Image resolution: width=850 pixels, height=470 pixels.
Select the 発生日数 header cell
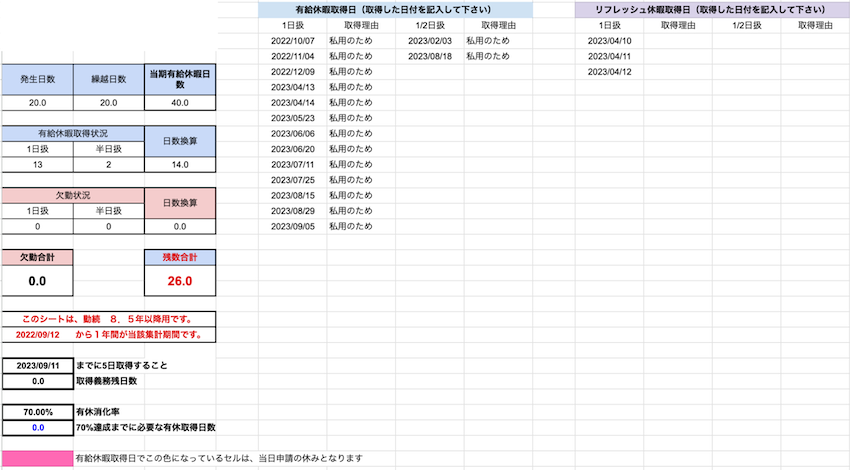[37, 79]
